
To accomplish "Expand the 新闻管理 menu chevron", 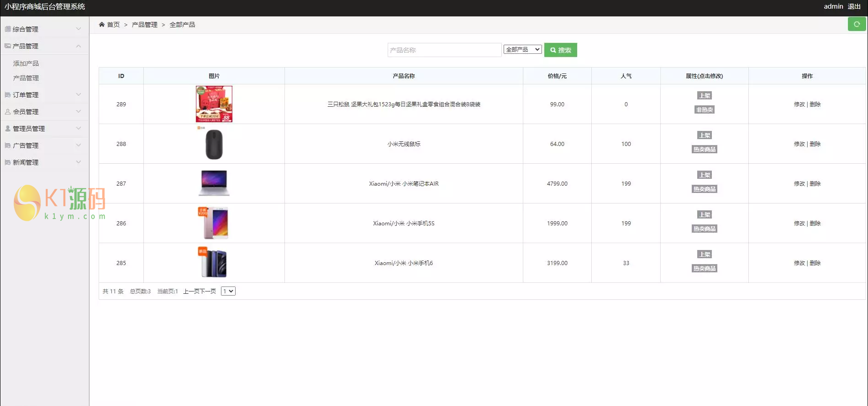I will [x=79, y=162].
